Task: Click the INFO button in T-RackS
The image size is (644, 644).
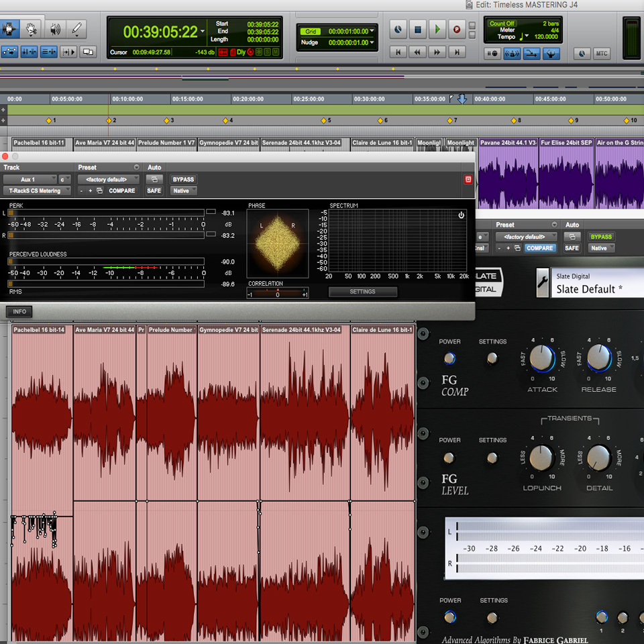Action: 19,312
